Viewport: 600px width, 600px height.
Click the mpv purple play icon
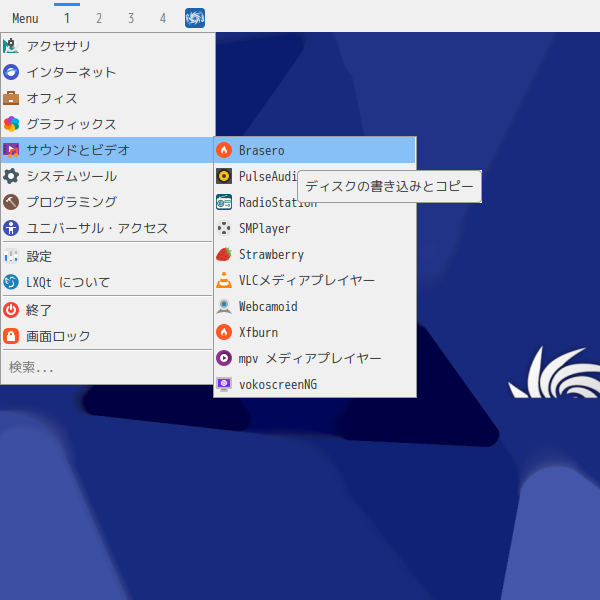click(224, 358)
